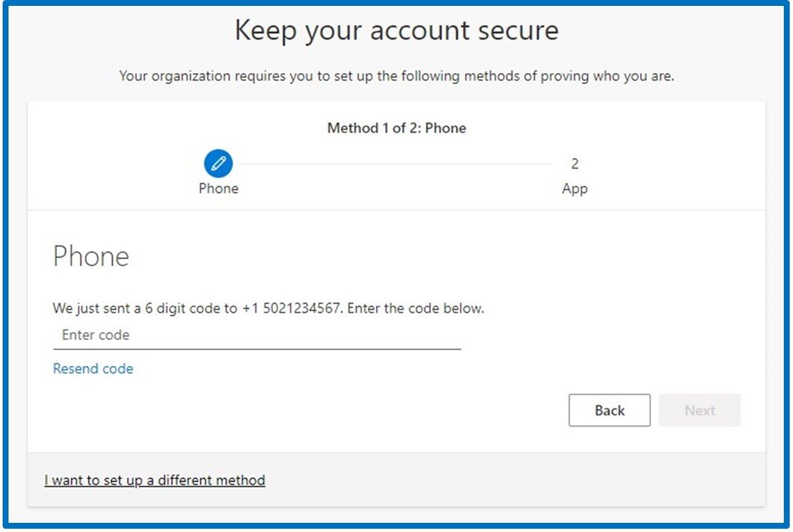Click the "Phone" label under the pencil icon
This screenshot has width=793, height=532.
pos(218,188)
